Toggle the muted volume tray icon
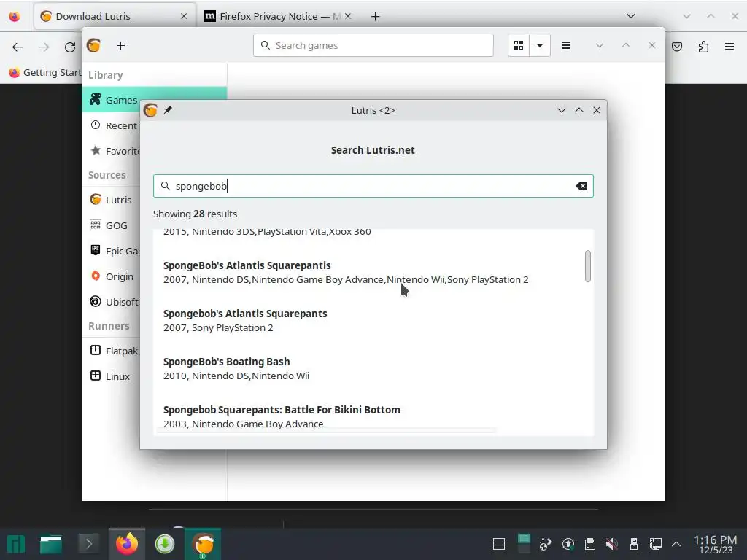747x560 pixels. tap(612, 544)
